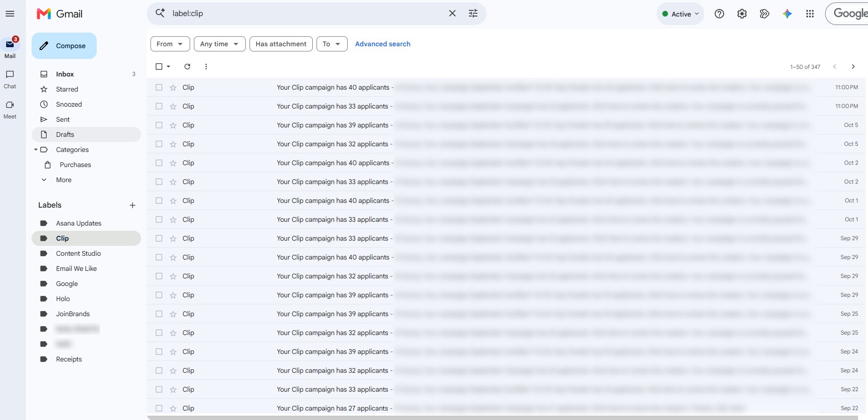Open the Oct 1 40 applicants email
The height and width of the screenshot is (420, 868).
click(x=507, y=201)
